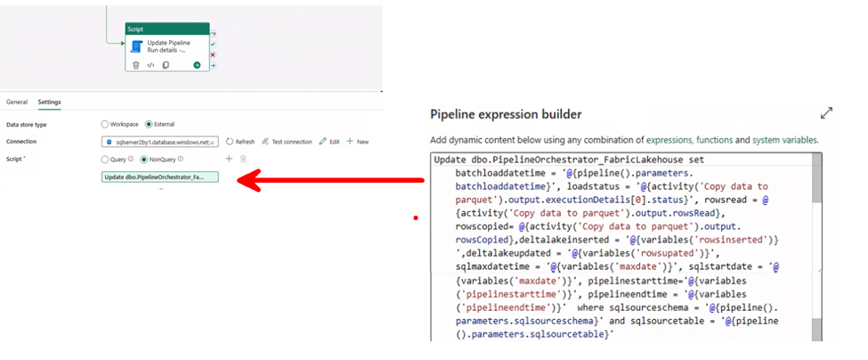The width and height of the screenshot is (868, 360).
Task: View code for the Script activity
Action: click(x=150, y=64)
